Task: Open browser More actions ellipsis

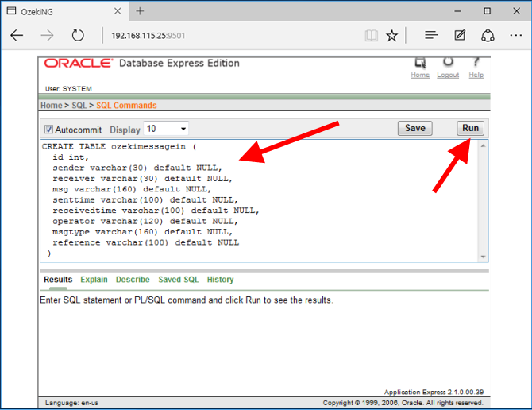Action: pyautogui.click(x=515, y=35)
